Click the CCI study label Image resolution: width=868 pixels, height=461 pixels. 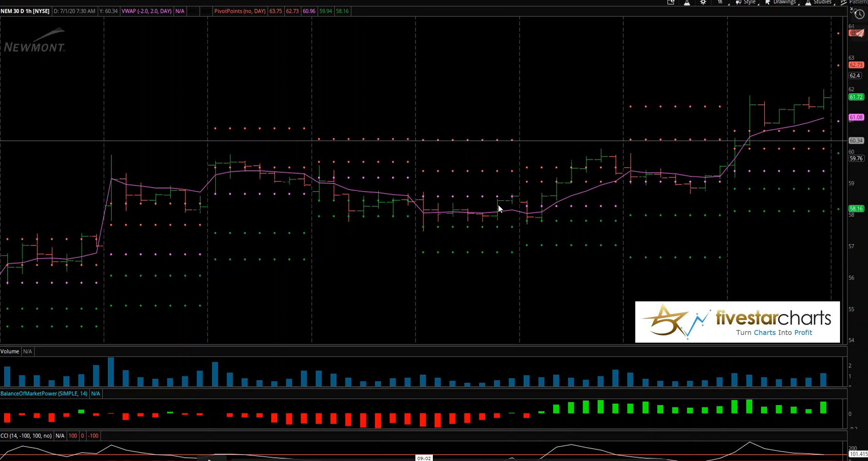26,436
